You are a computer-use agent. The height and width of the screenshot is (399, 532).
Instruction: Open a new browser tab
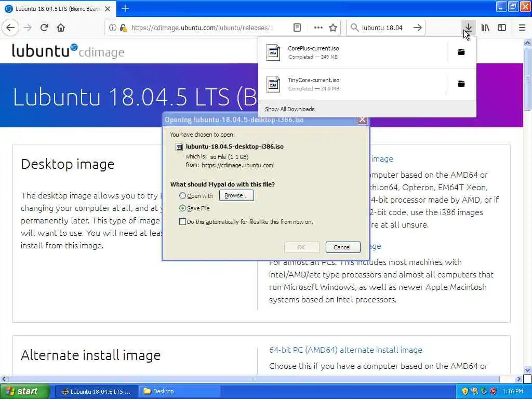click(x=125, y=8)
